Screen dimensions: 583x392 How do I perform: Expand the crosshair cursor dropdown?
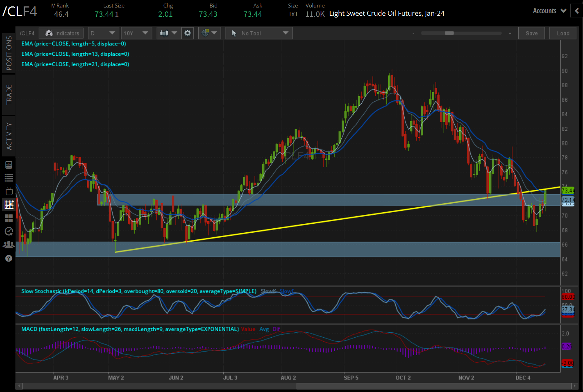pos(209,33)
